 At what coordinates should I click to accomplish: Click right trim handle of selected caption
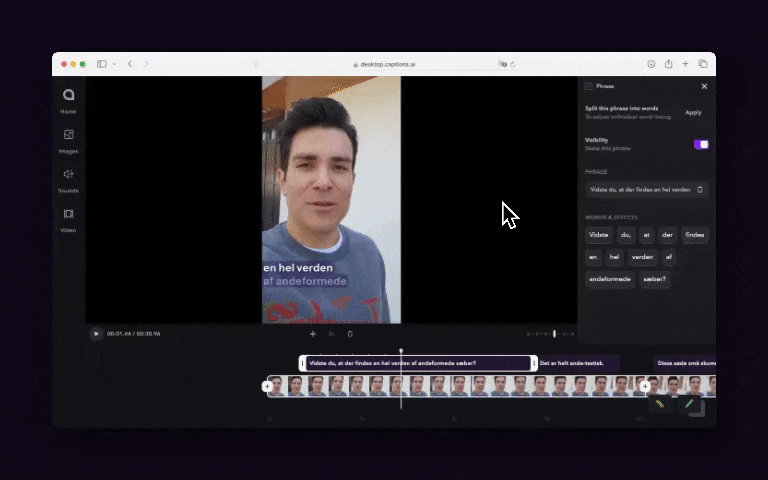pyautogui.click(x=533, y=363)
